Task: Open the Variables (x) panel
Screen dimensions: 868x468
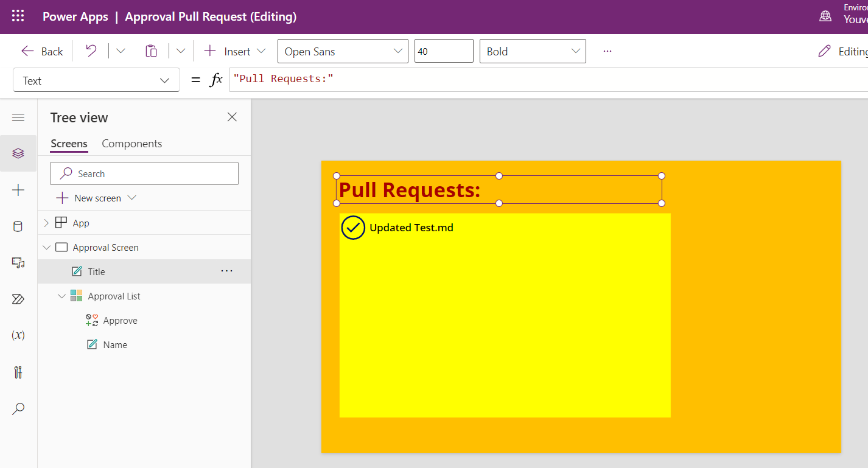Action: click(x=18, y=335)
